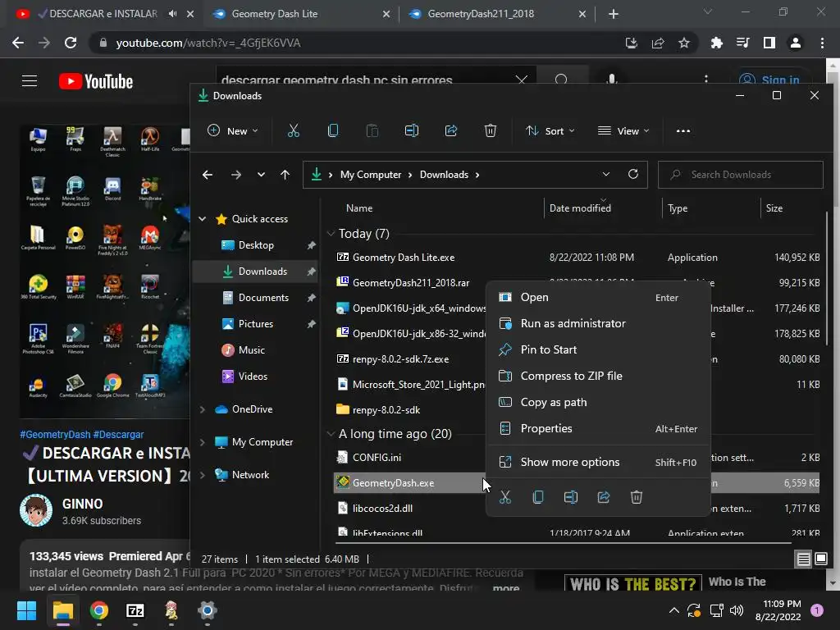The image size is (840, 630).
Task: Open recent locations chevron in Explorer
Action: (x=261, y=175)
